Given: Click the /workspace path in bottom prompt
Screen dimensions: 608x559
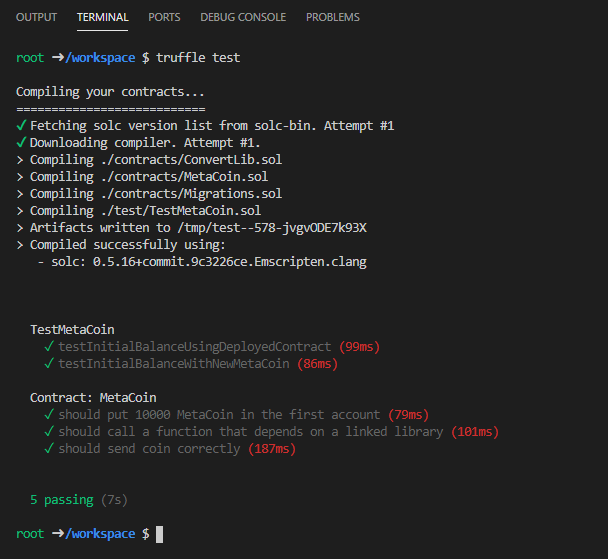Looking at the screenshot, I should pos(100,534).
